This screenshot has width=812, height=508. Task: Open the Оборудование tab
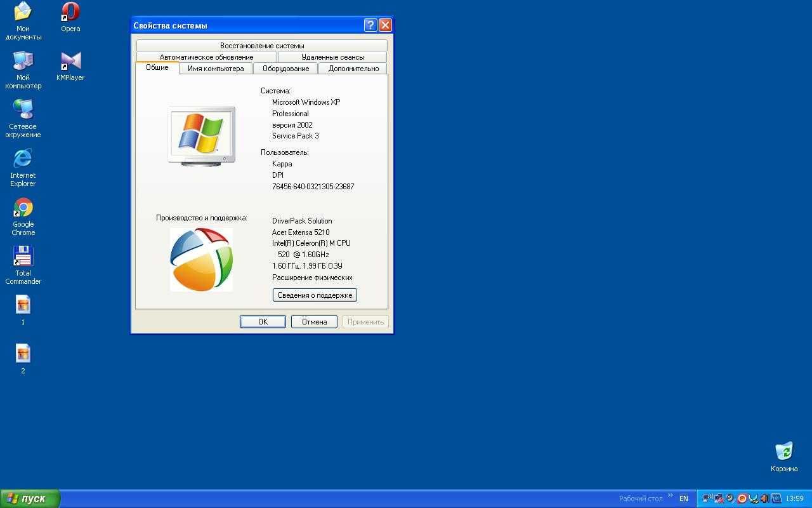click(285, 69)
